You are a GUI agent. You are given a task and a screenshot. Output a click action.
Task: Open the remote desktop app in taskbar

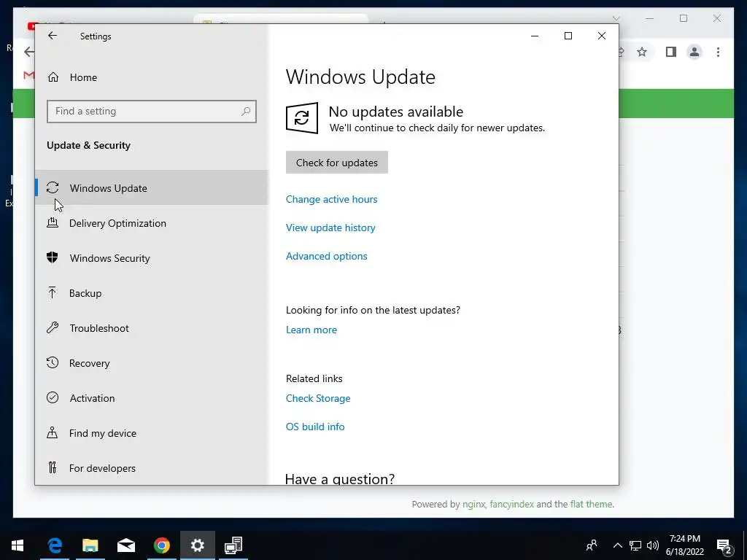coord(233,545)
